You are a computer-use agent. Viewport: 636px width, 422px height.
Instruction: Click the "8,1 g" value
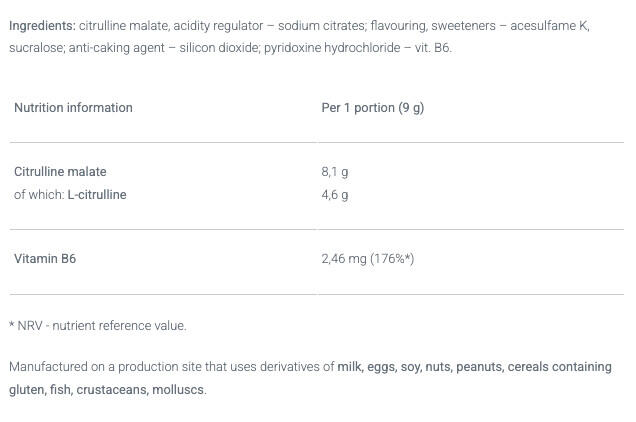[335, 172]
